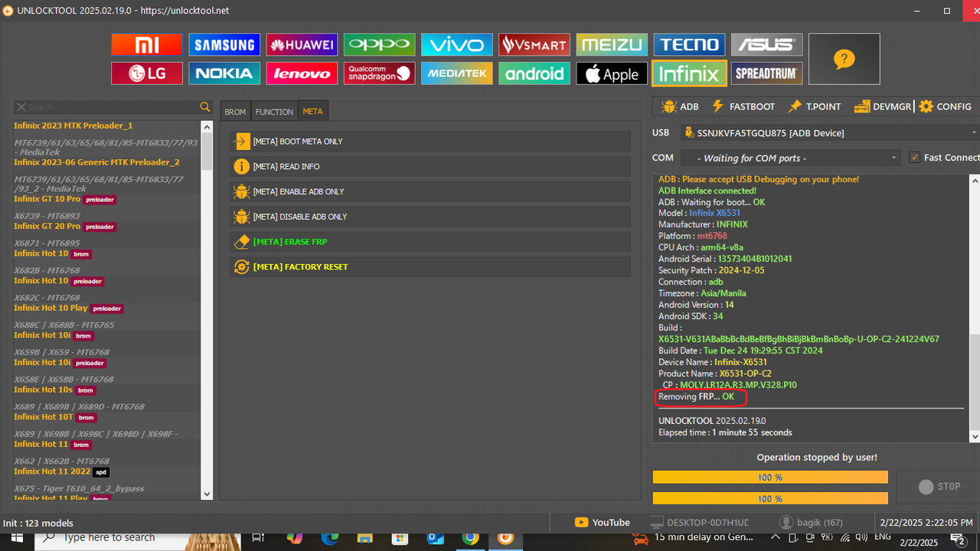Screen dimensions: 980x551
Task: Run [META] READ INFO
Action: coord(430,166)
